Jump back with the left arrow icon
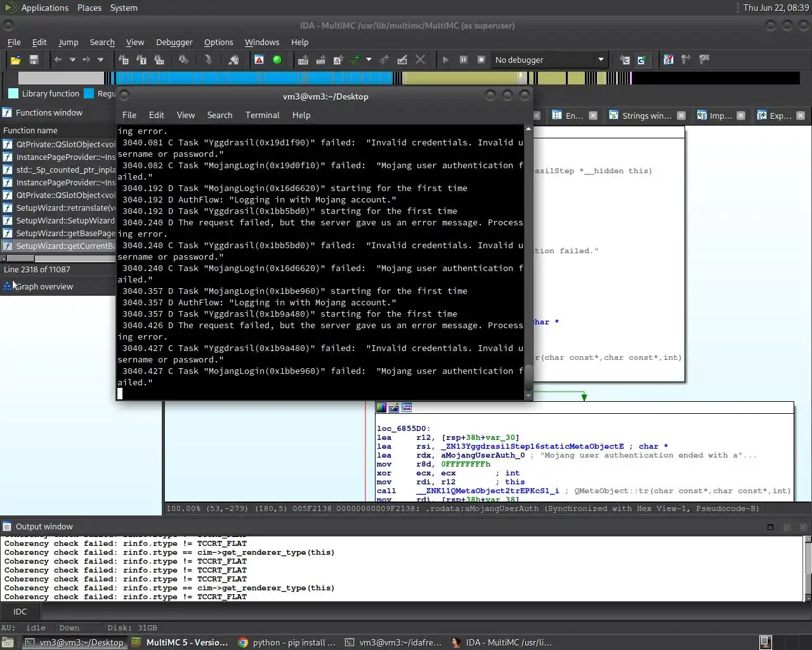The width and height of the screenshot is (812, 650). click(58, 60)
